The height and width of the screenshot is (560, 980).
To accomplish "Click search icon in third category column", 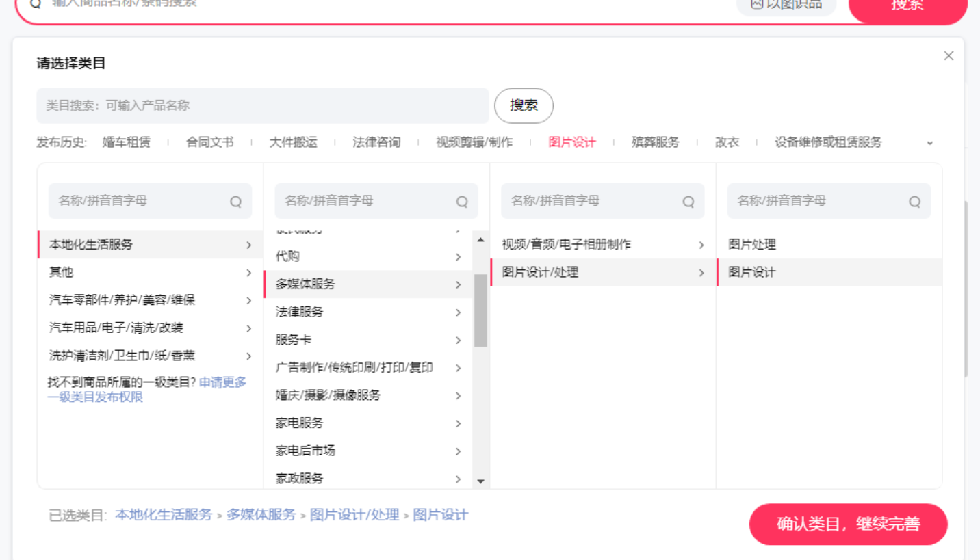I will pyautogui.click(x=688, y=202).
